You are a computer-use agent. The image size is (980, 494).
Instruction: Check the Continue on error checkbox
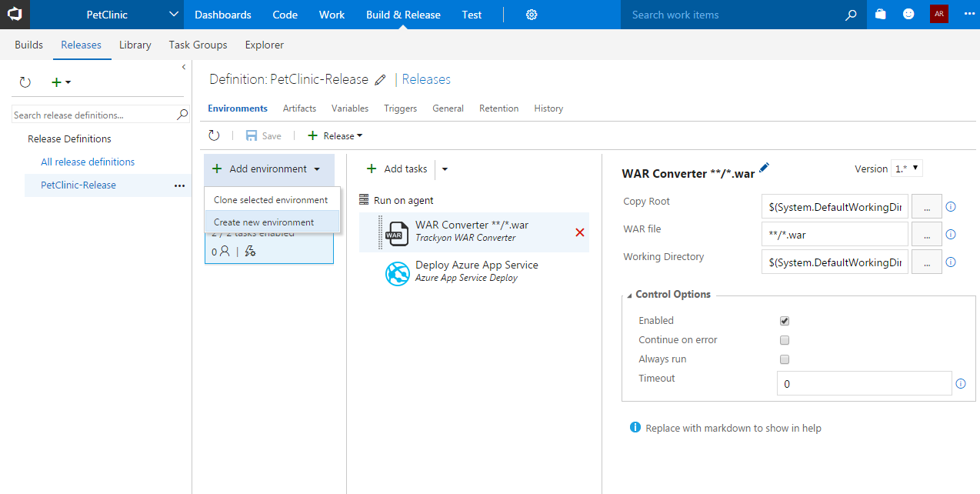[785, 340]
